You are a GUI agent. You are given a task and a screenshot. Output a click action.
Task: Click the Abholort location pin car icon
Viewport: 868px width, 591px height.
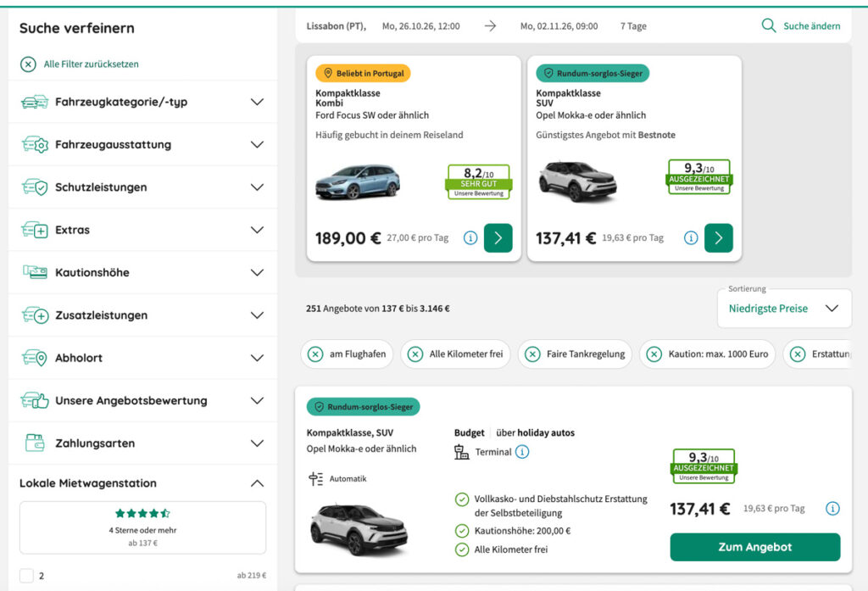[34, 358]
